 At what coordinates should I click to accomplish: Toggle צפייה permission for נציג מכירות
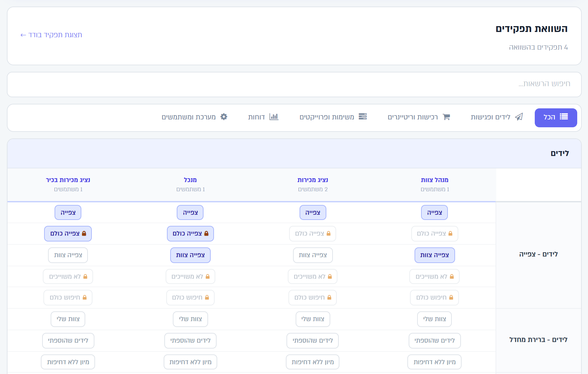[x=313, y=212]
